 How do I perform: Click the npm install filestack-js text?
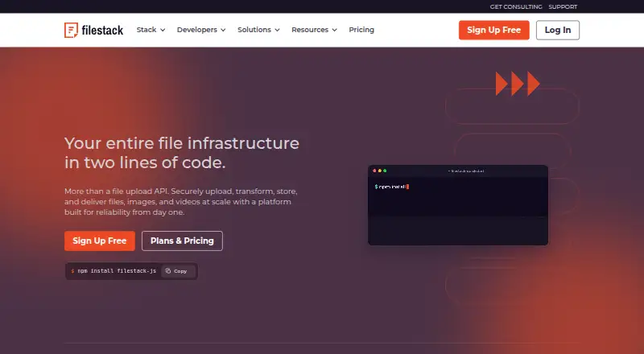[117, 271]
